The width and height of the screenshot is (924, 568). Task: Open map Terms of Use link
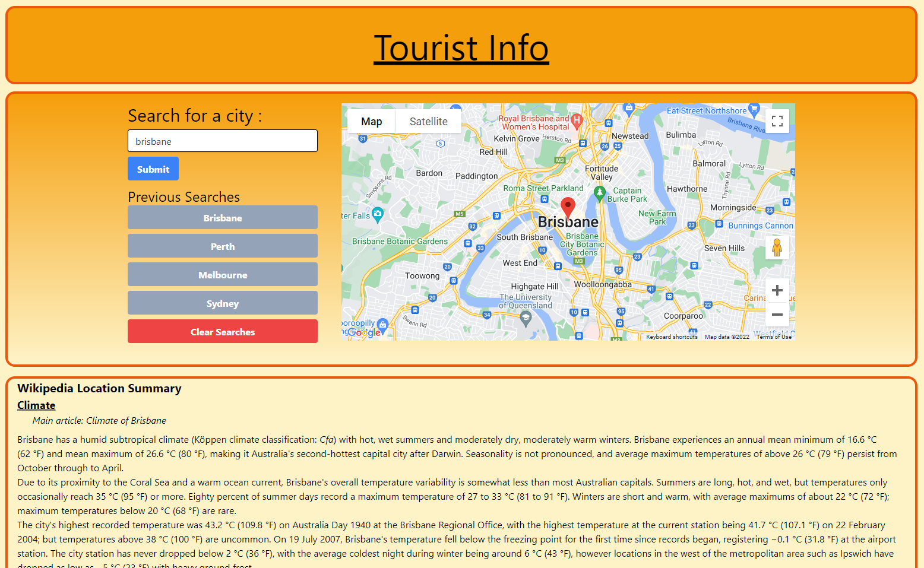point(774,337)
